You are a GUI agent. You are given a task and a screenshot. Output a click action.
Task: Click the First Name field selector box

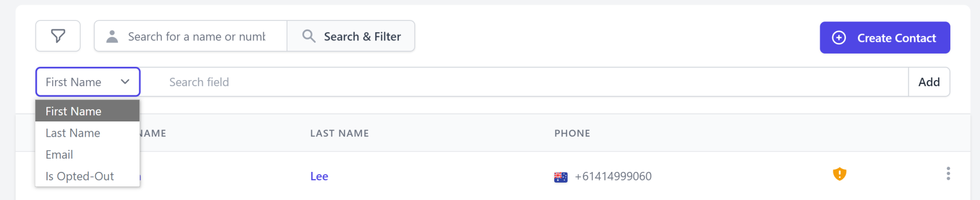pyautogui.click(x=88, y=82)
